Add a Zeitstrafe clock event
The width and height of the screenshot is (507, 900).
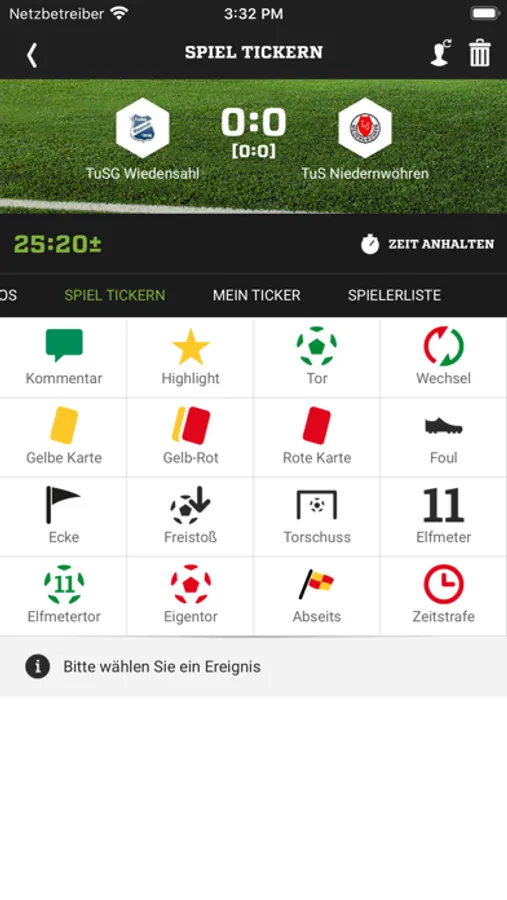point(443,595)
